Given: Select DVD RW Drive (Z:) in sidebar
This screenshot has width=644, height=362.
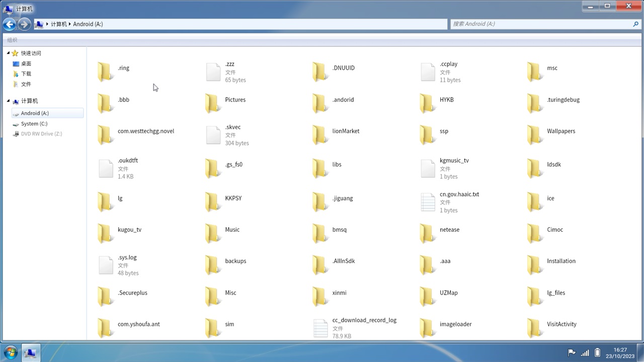Looking at the screenshot, I should 37,134.
